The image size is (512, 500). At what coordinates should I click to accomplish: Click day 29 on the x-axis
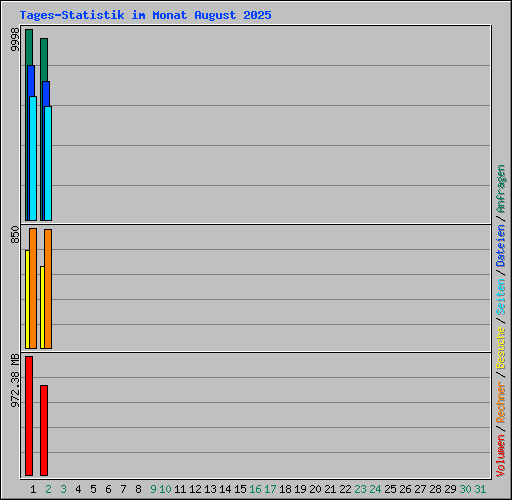pos(450,489)
